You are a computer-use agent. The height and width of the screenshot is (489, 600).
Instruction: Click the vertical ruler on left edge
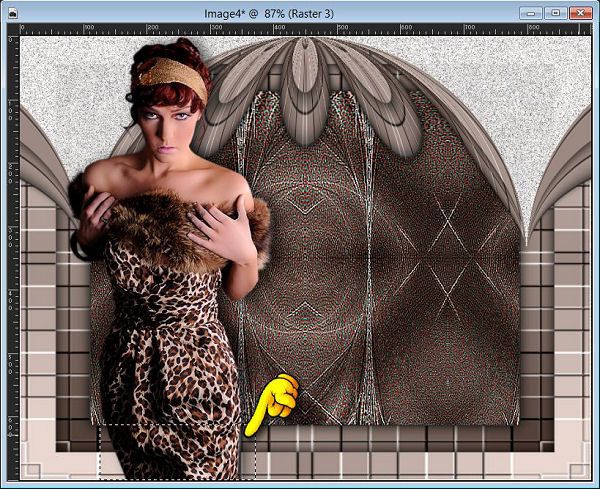[x=12, y=250]
